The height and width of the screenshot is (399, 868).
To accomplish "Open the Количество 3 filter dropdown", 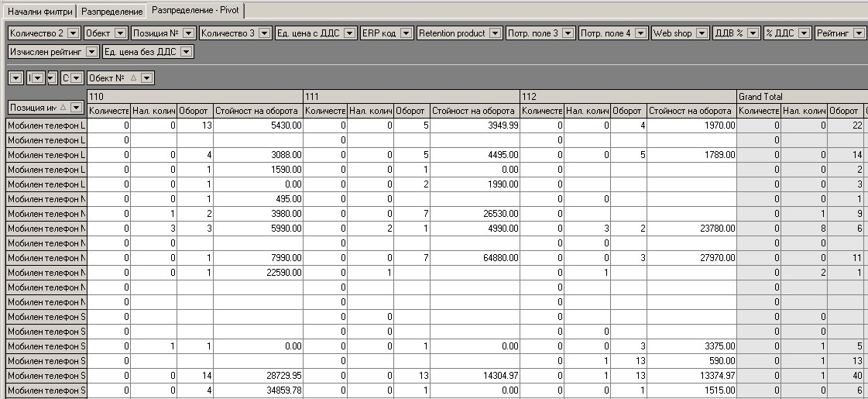I will click(x=264, y=33).
